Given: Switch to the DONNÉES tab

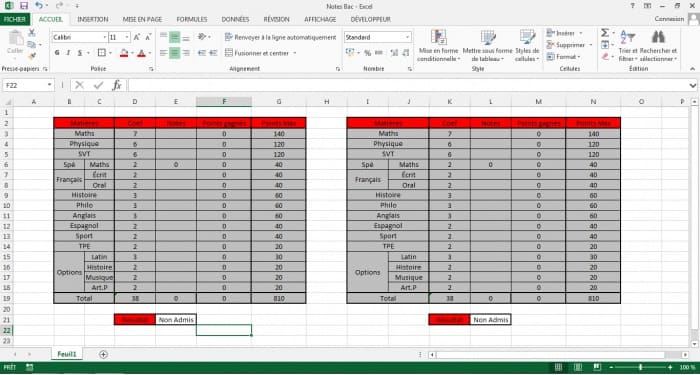Looking at the screenshot, I should click(235, 19).
